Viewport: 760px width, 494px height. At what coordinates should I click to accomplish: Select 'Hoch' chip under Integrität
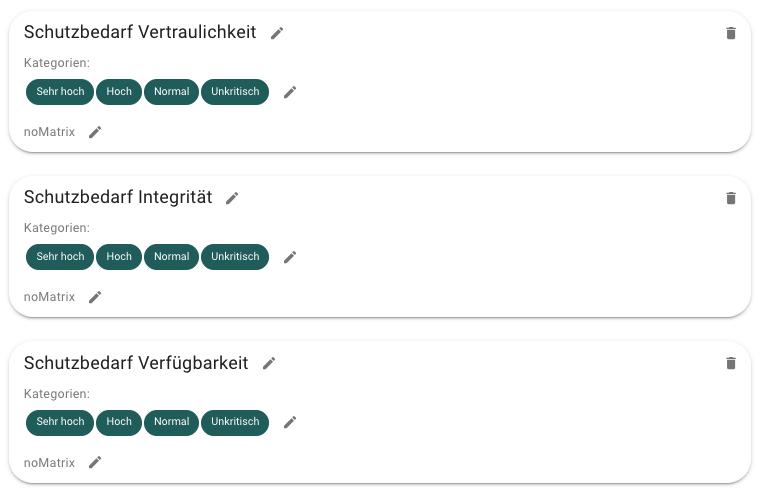pos(119,257)
